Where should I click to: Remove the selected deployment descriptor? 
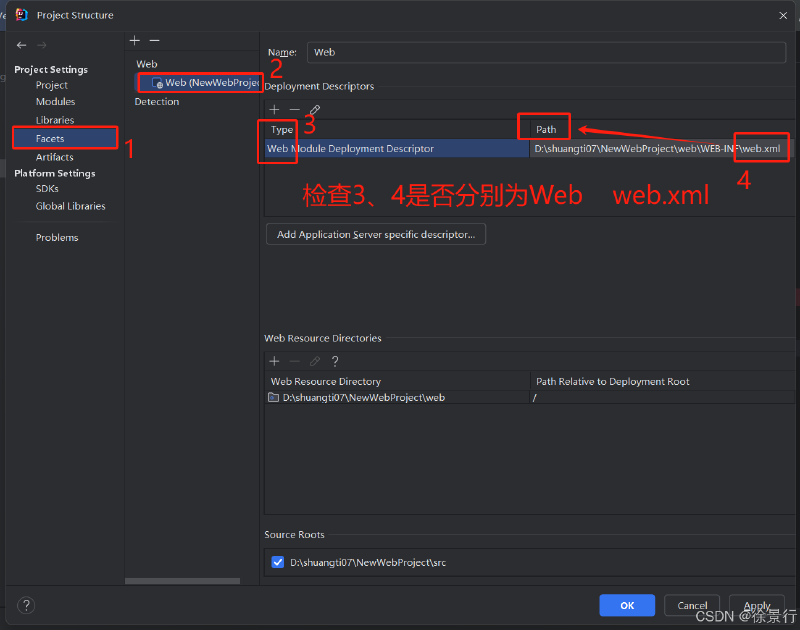tap(294, 110)
